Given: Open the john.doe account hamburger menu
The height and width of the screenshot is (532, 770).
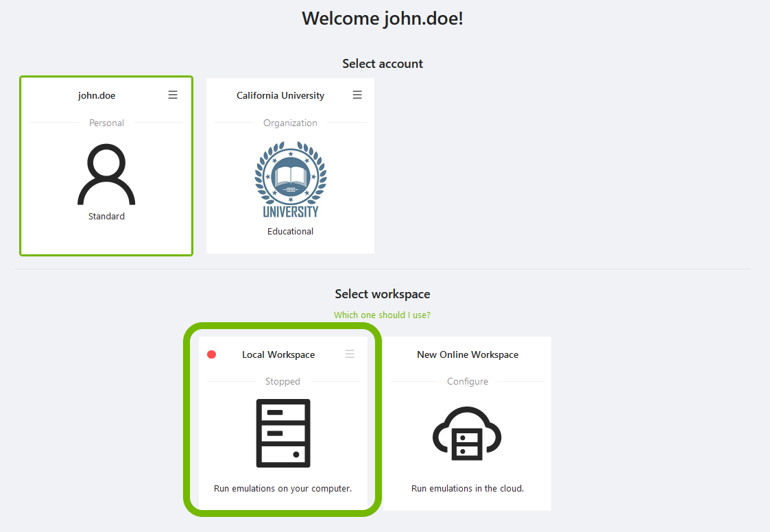Looking at the screenshot, I should (x=173, y=95).
